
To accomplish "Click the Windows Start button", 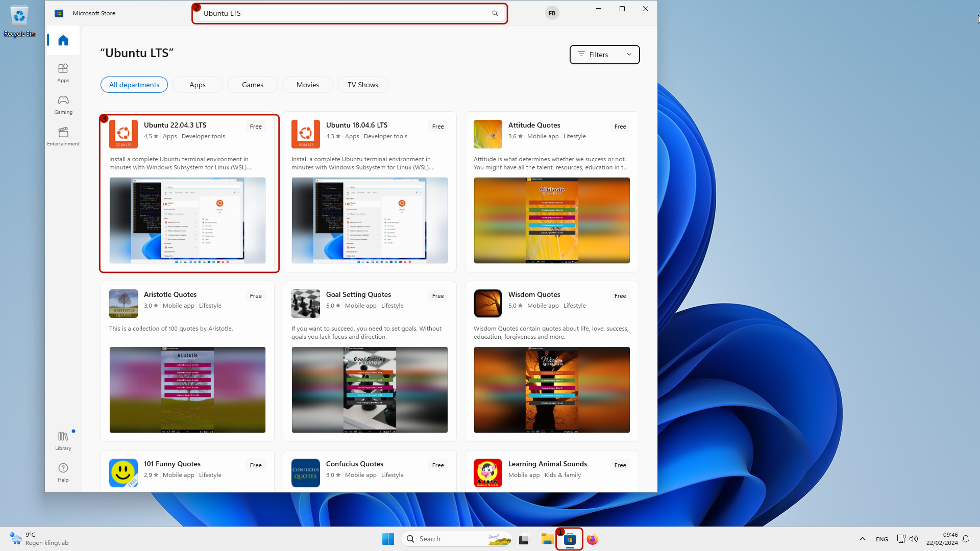I will click(388, 538).
